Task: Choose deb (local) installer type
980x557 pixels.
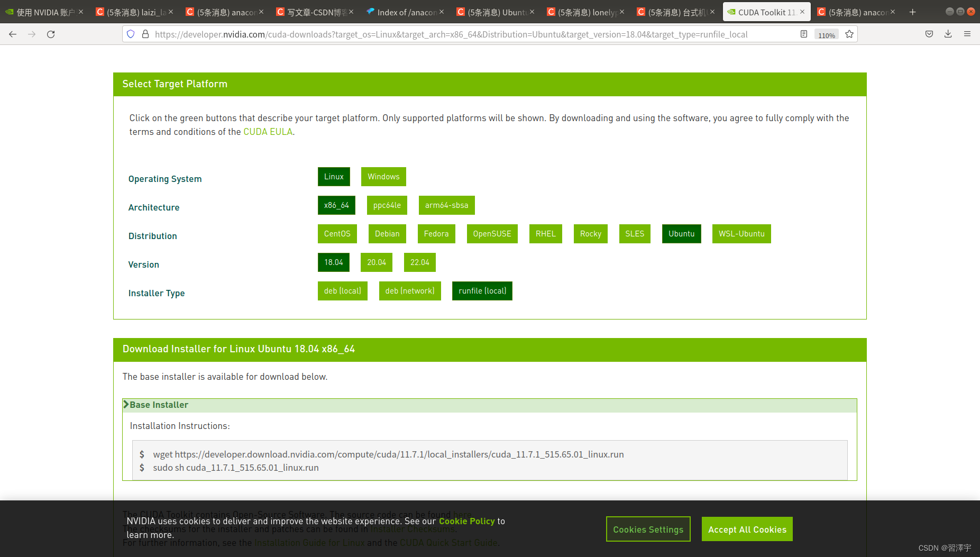Action: click(x=343, y=291)
